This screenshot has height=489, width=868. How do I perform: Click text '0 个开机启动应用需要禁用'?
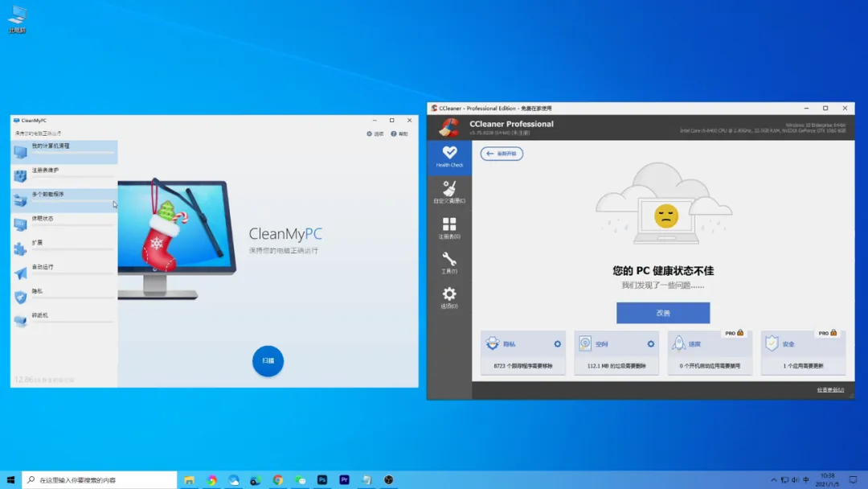710,366
